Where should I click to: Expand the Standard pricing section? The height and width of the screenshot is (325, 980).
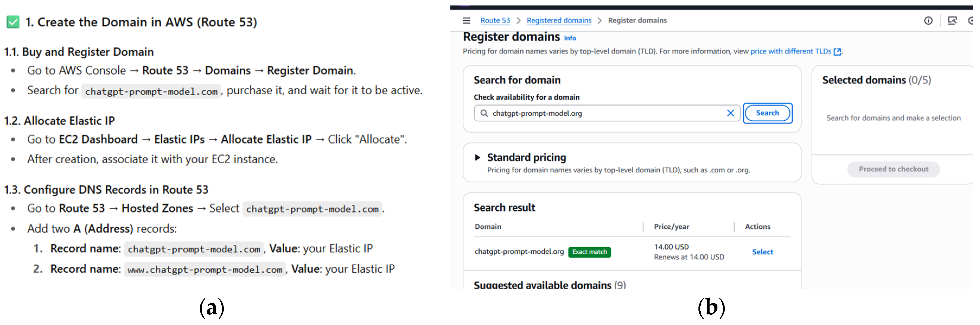[477, 157]
